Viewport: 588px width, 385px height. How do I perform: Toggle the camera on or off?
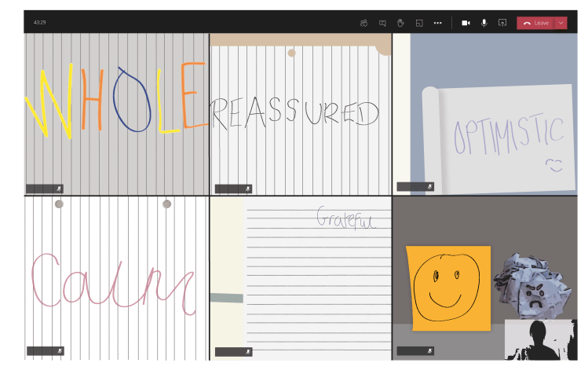click(x=466, y=23)
